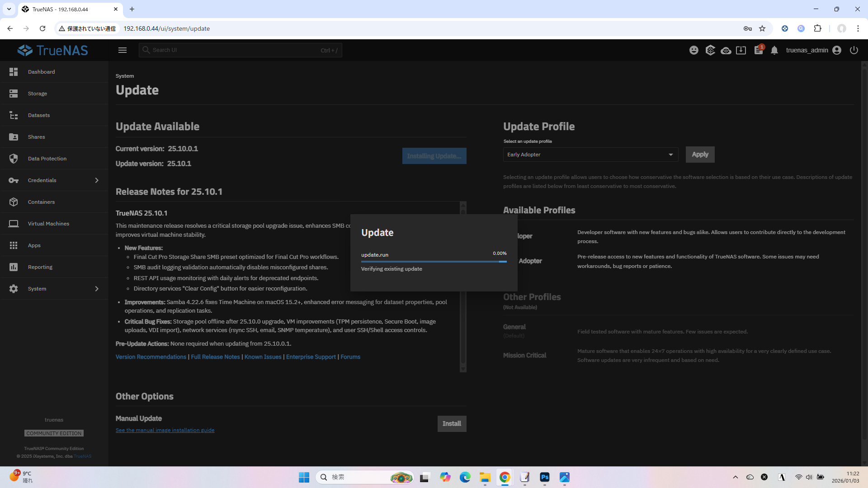Click the update.run progress bar
Screen dimensions: 868x488
coord(433,261)
